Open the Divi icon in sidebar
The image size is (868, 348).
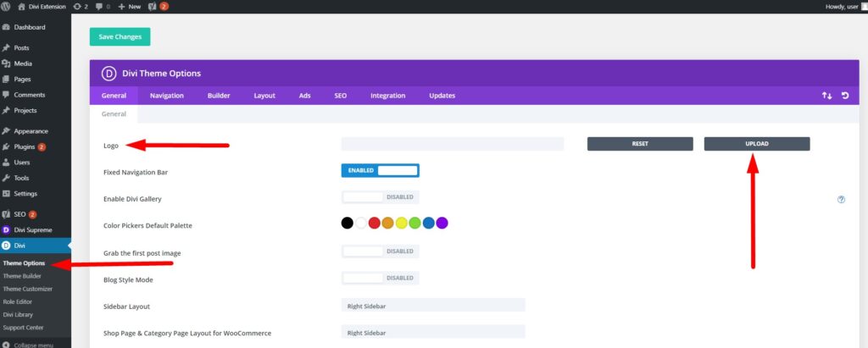click(x=6, y=245)
